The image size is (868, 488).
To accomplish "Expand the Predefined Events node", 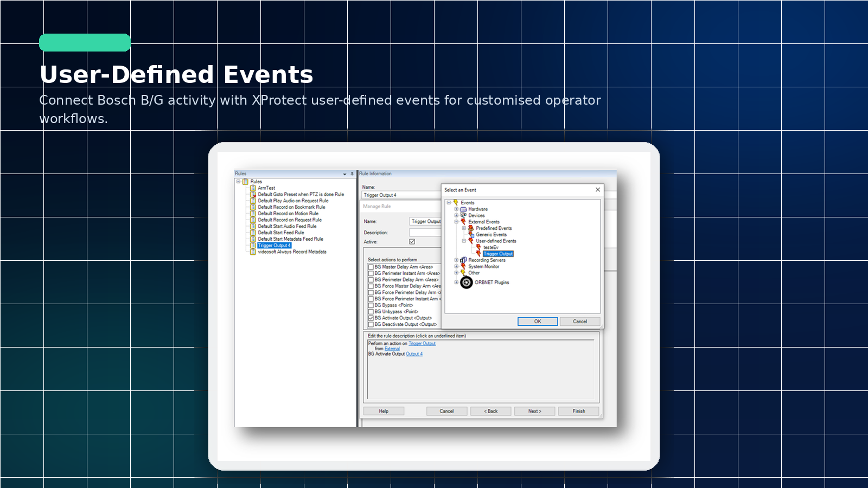I will coord(464,228).
